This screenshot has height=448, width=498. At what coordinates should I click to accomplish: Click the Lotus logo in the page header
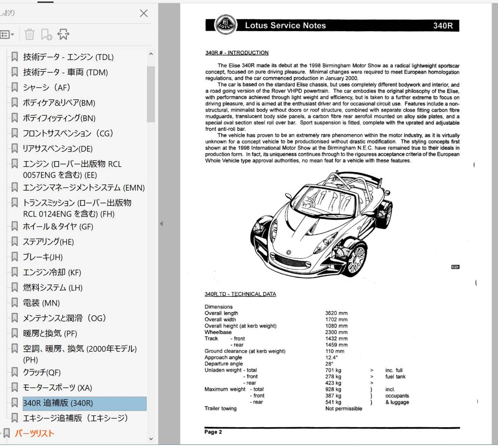point(226,25)
